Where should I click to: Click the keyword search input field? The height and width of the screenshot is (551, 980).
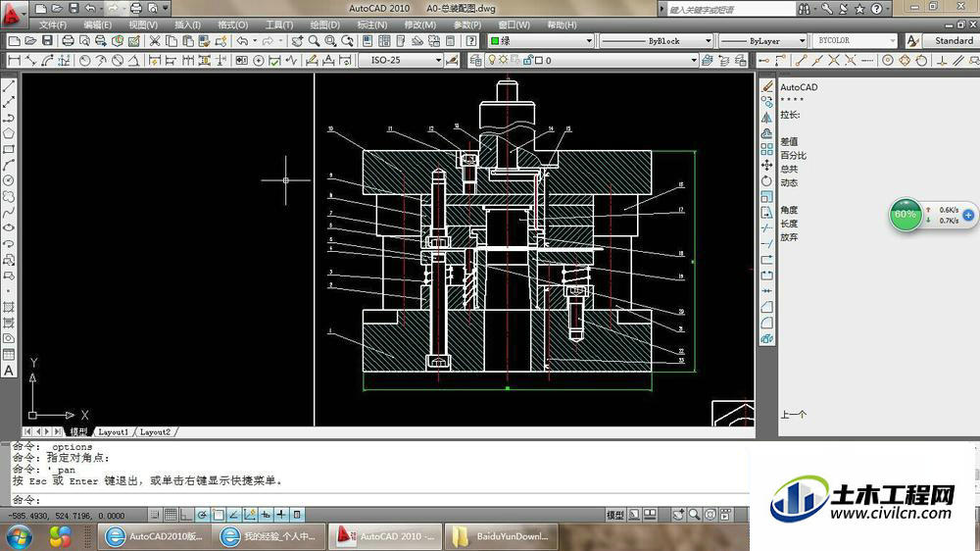coord(730,9)
